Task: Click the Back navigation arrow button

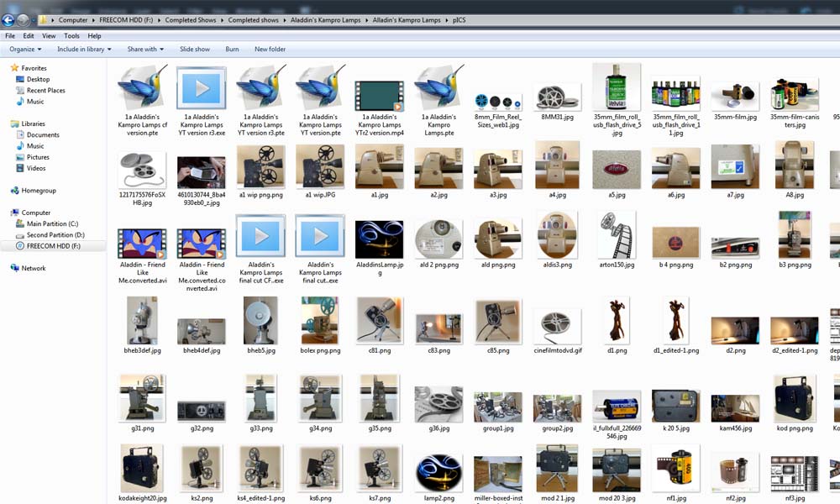Action: pos(9,19)
